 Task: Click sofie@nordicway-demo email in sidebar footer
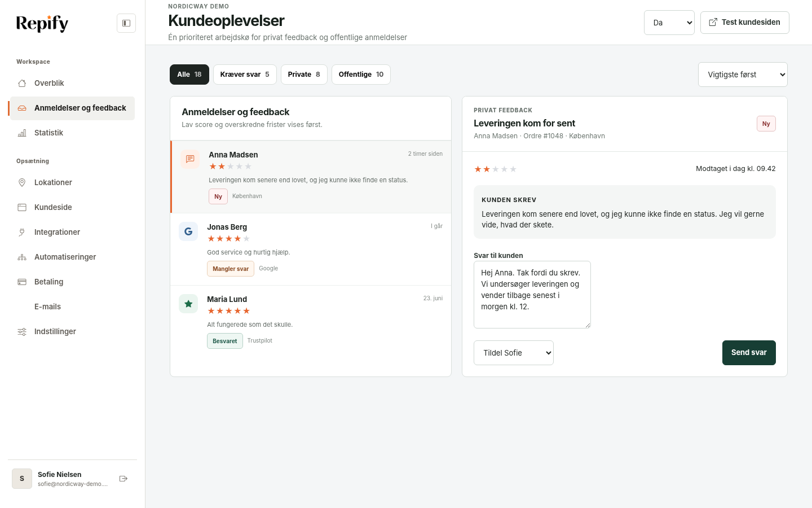pos(73,484)
